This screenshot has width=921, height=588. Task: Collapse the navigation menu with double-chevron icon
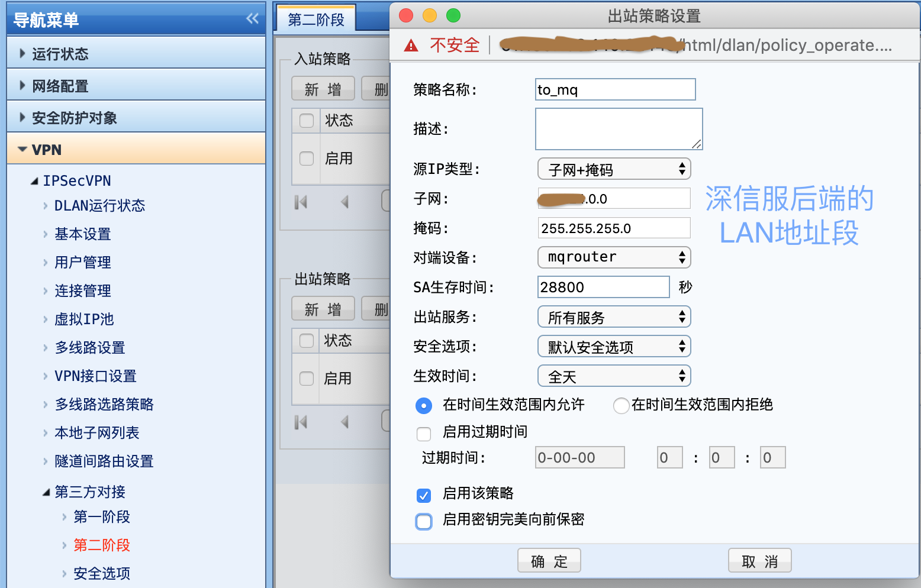[252, 19]
